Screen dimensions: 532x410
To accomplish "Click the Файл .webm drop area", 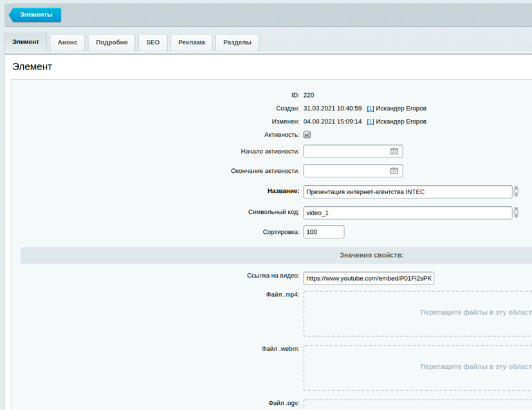I will [417, 368].
